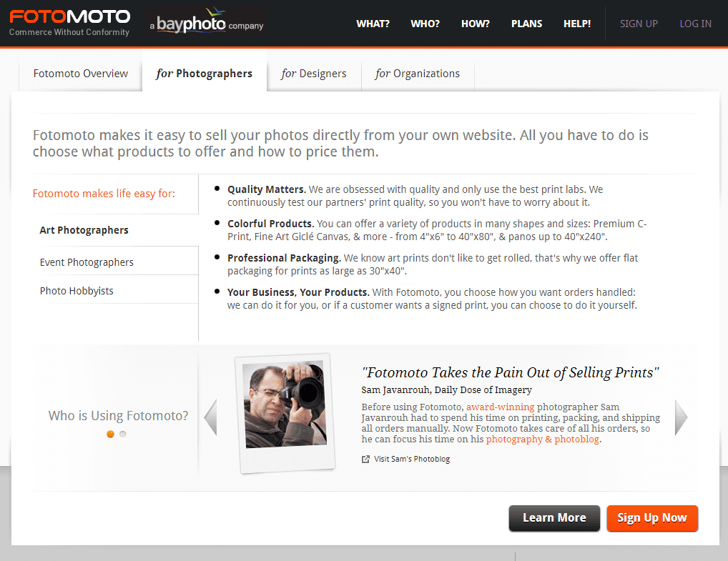Click the Sign Up Now button
728x561 pixels.
[652, 518]
